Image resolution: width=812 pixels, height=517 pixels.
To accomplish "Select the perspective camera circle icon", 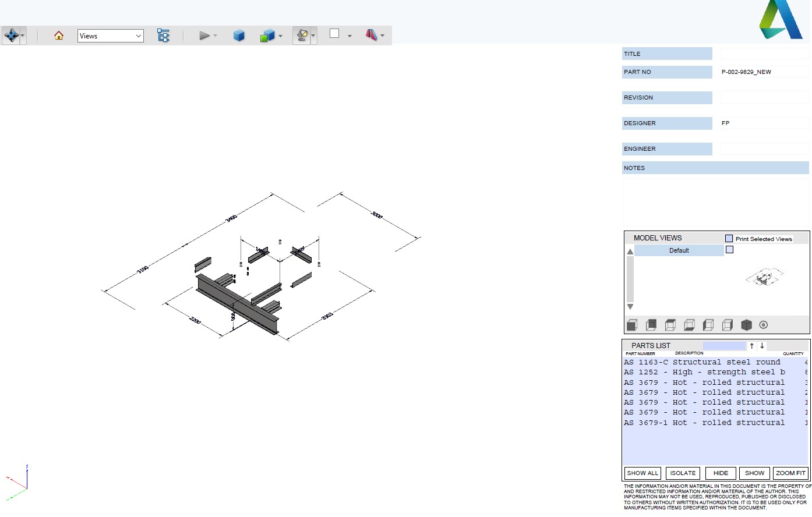I will coord(763,324).
